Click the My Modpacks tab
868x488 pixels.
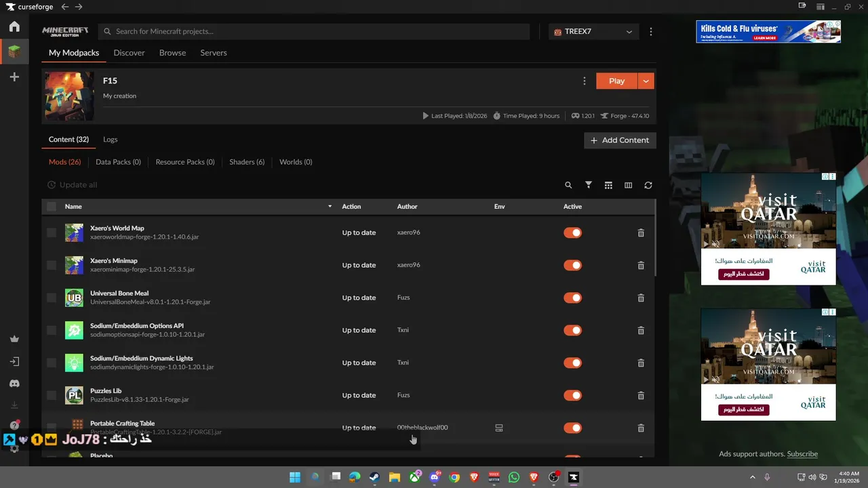click(74, 53)
